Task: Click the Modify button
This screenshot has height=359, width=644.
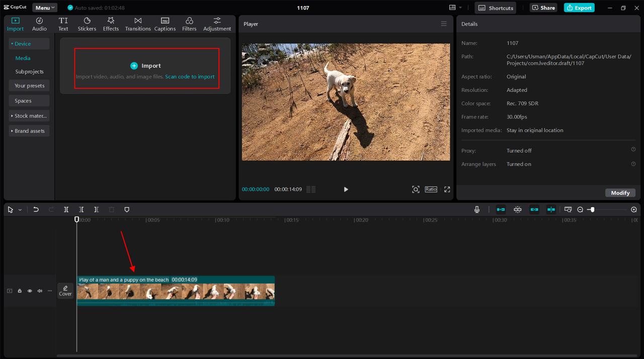Action: coord(620,193)
